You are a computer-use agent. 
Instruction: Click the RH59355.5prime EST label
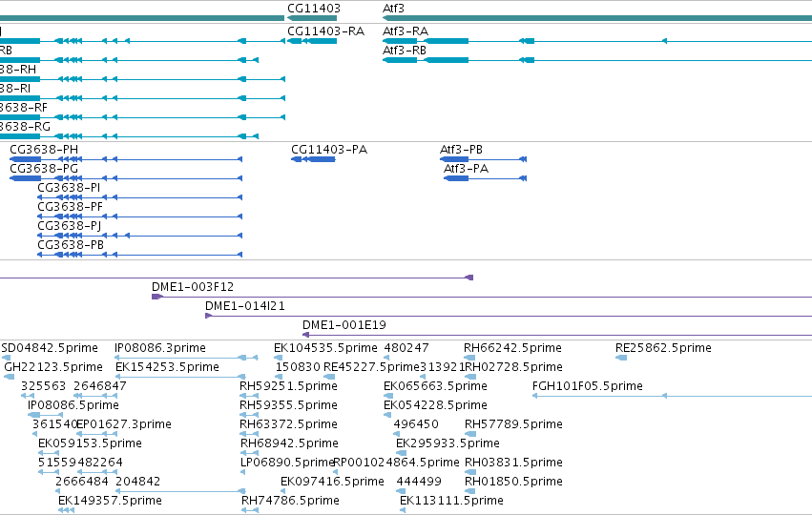coord(288,405)
